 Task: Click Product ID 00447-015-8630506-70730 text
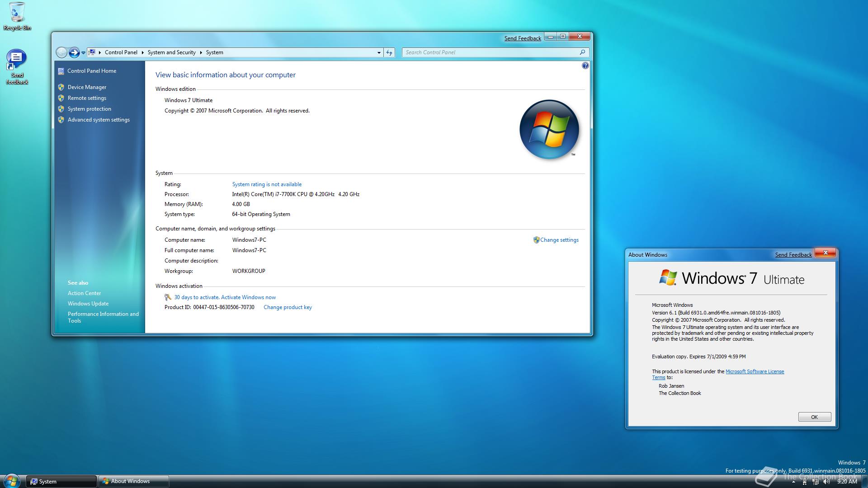pyautogui.click(x=209, y=307)
